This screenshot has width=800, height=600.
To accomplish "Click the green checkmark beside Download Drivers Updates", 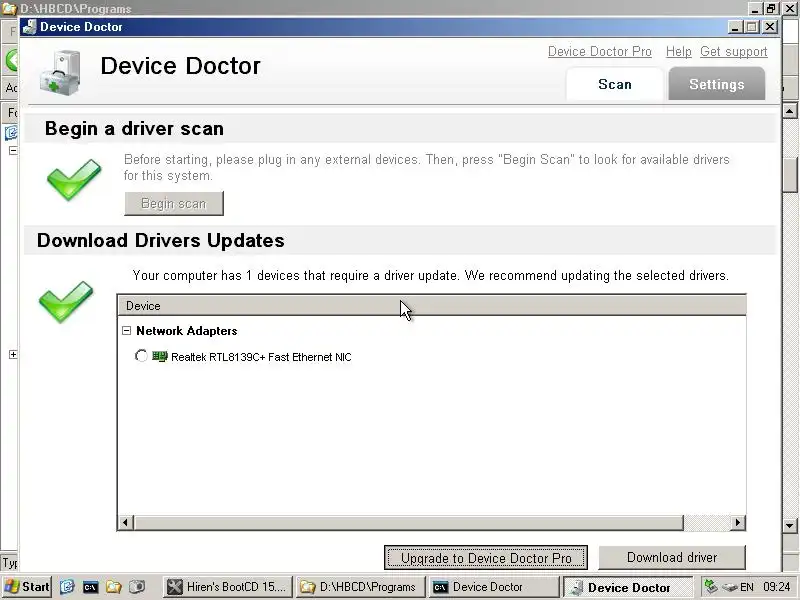I will click(x=66, y=302).
